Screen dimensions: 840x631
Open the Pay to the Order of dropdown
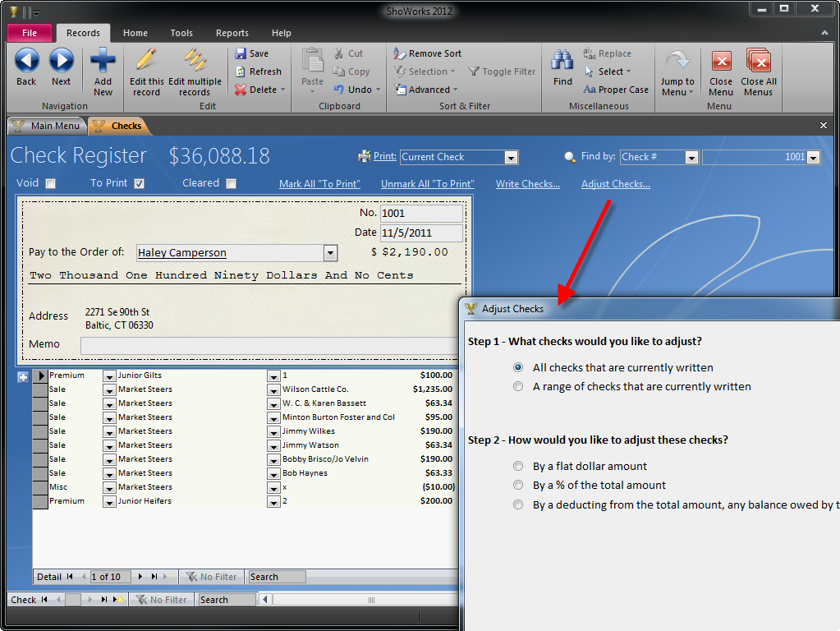click(x=330, y=252)
